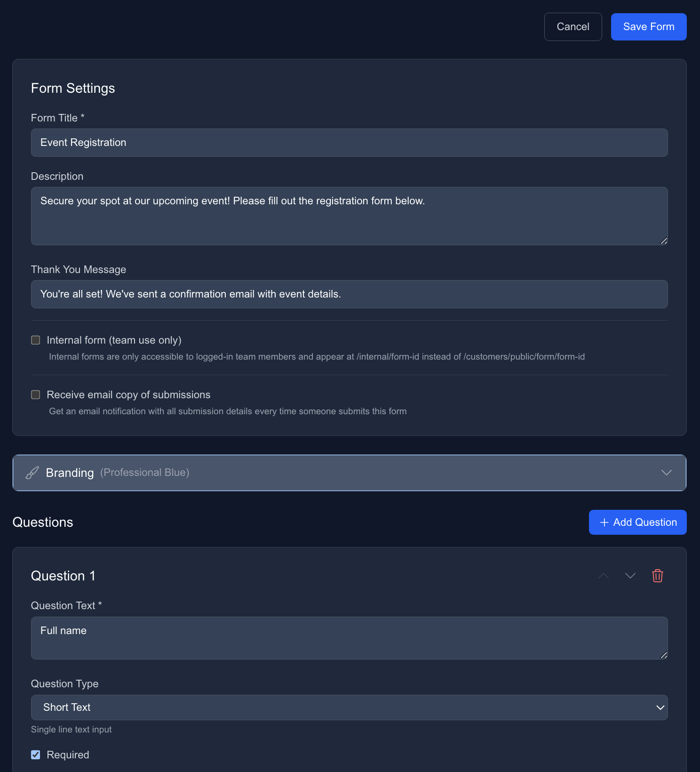Click the Save Form button
Viewport: 700px width, 772px height.
pos(648,26)
